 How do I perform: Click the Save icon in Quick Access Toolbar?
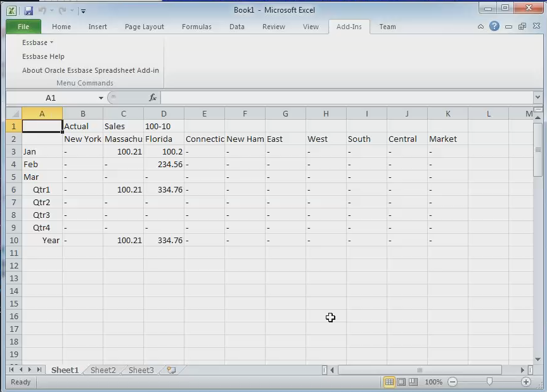click(29, 11)
